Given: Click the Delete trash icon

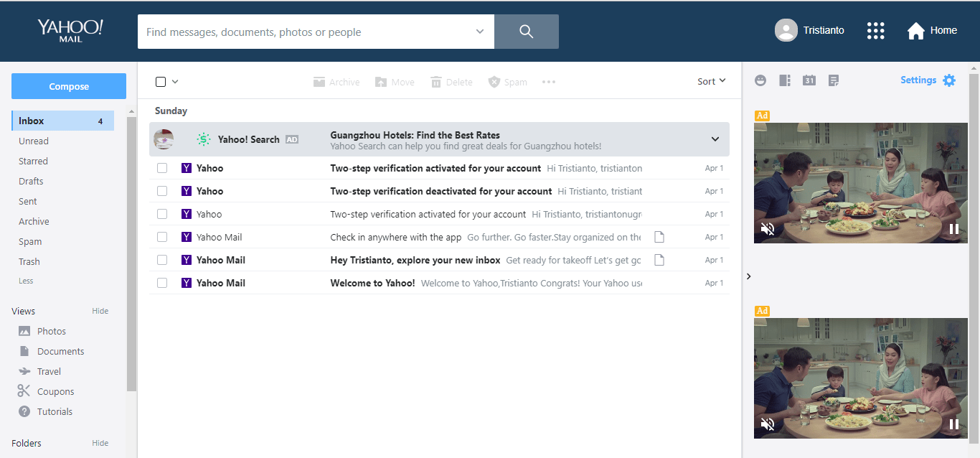Looking at the screenshot, I should tap(436, 82).
